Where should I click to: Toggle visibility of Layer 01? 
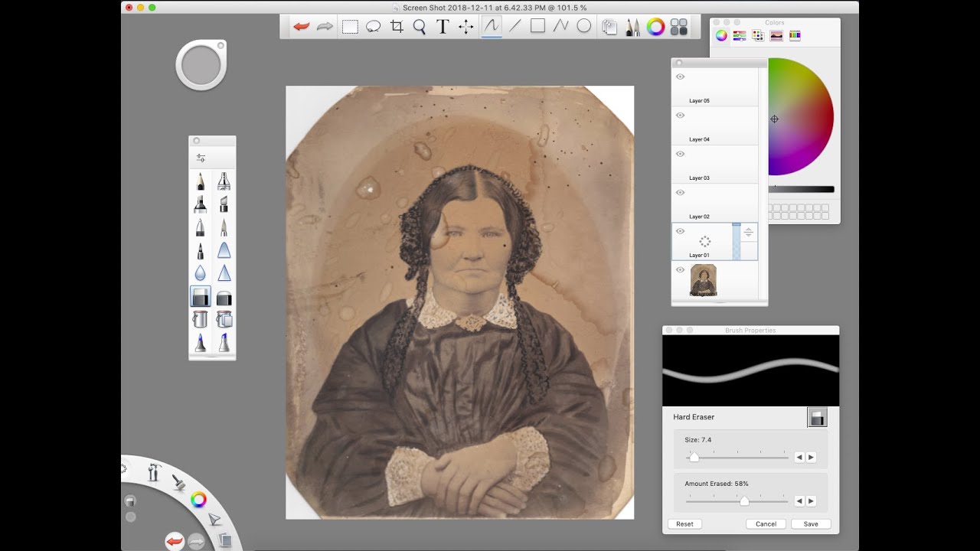coord(680,231)
